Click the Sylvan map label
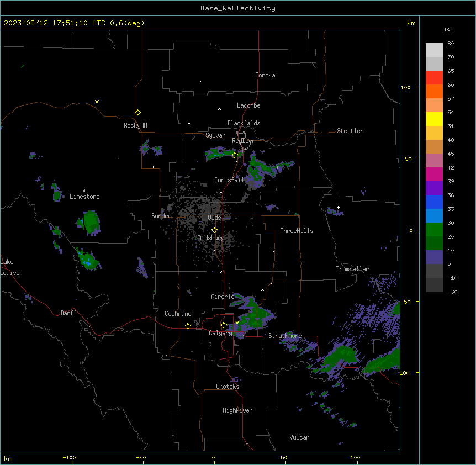Screen dimensions: 476x465 point(215,135)
